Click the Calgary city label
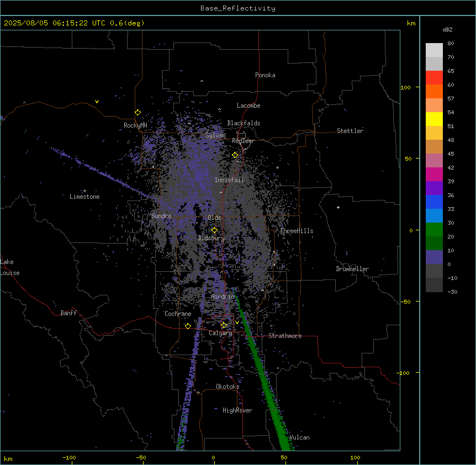Image resolution: width=476 pixels, height=465 pixels. tap(221, 333)
